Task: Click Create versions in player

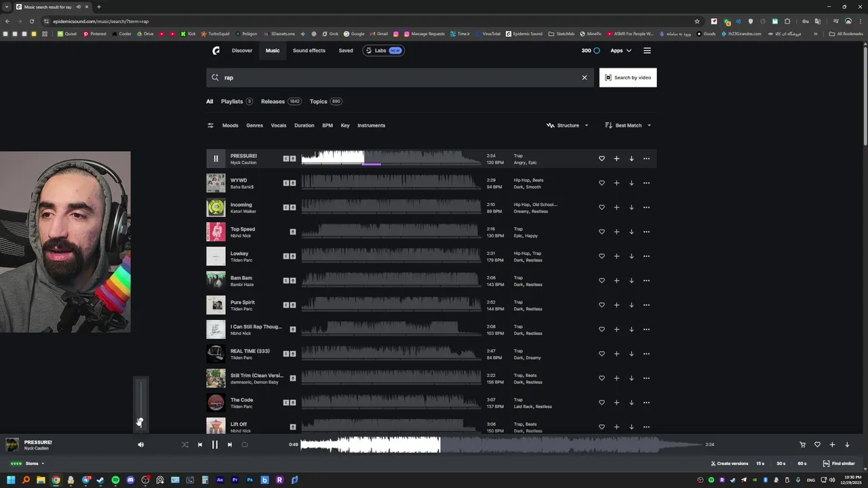Action: 730,464
